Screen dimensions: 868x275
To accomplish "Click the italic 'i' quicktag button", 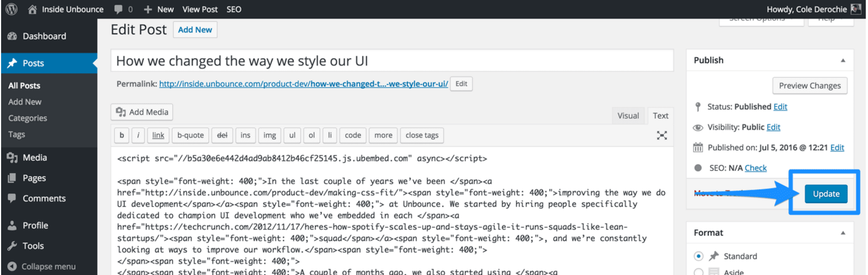I will (x=138, y=135).
